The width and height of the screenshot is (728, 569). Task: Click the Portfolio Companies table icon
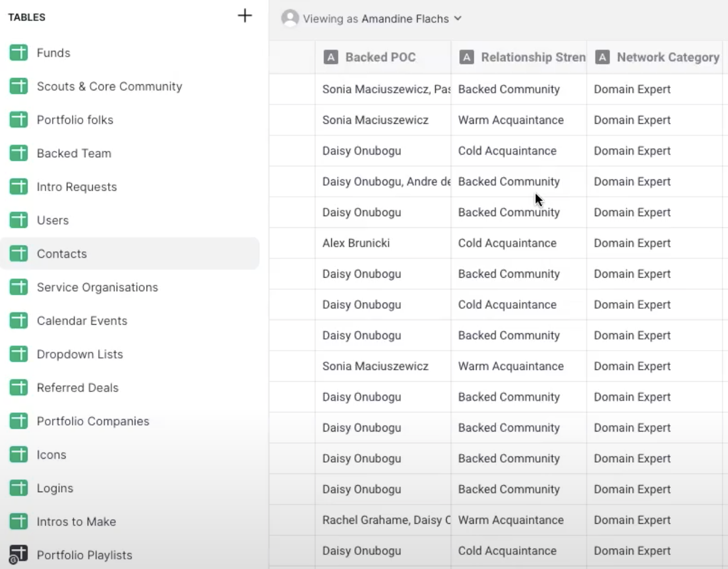(19, 421)
